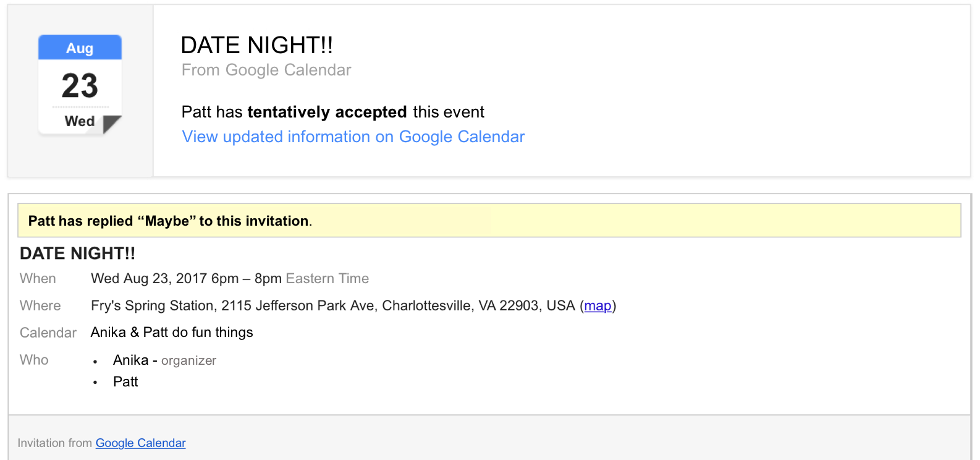
Task: Click organizer Anika in the guest list
Action: (x=130, y=360)
